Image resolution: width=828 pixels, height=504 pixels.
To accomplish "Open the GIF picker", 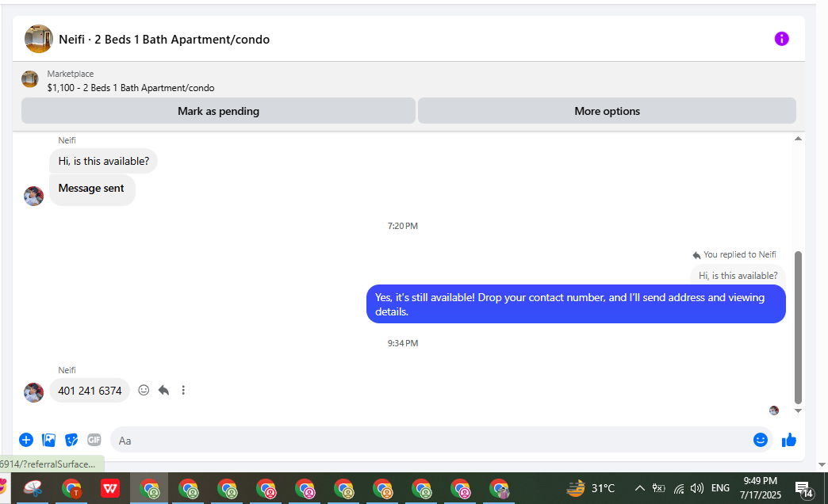I will pyautogui.click(x=94, y=440).
